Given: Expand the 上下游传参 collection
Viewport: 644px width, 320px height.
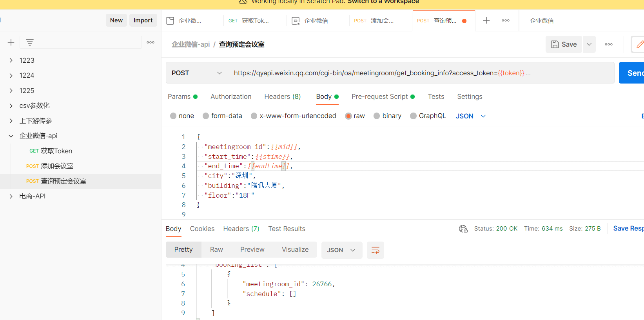Looking at the screenshot, I should click(x=11, y=121).
